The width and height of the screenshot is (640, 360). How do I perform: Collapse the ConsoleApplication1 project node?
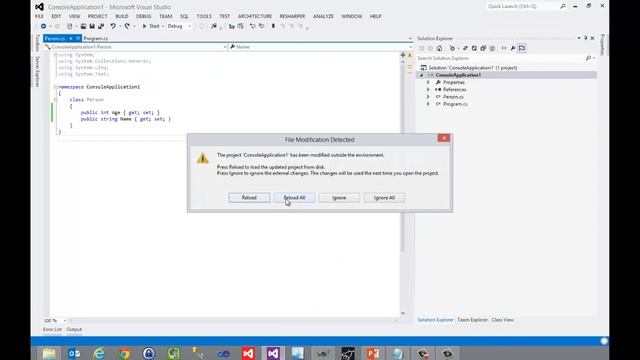pos(422,75)
